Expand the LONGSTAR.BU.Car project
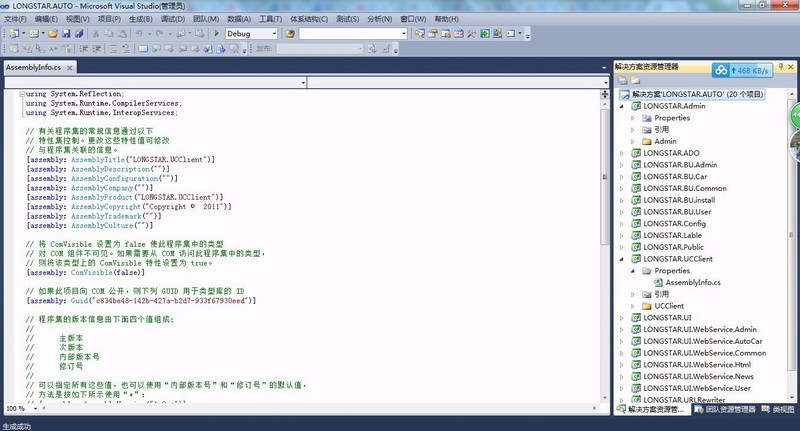The height and width of the screenshot is (431, 800). pos(621,176)
